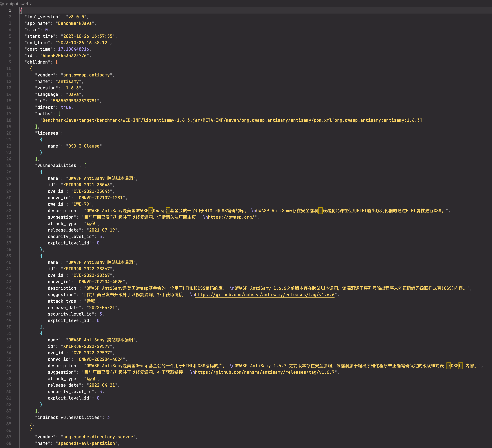Click the name value apacheds-avl-partition
492x448 pixels.
point(86,443)
